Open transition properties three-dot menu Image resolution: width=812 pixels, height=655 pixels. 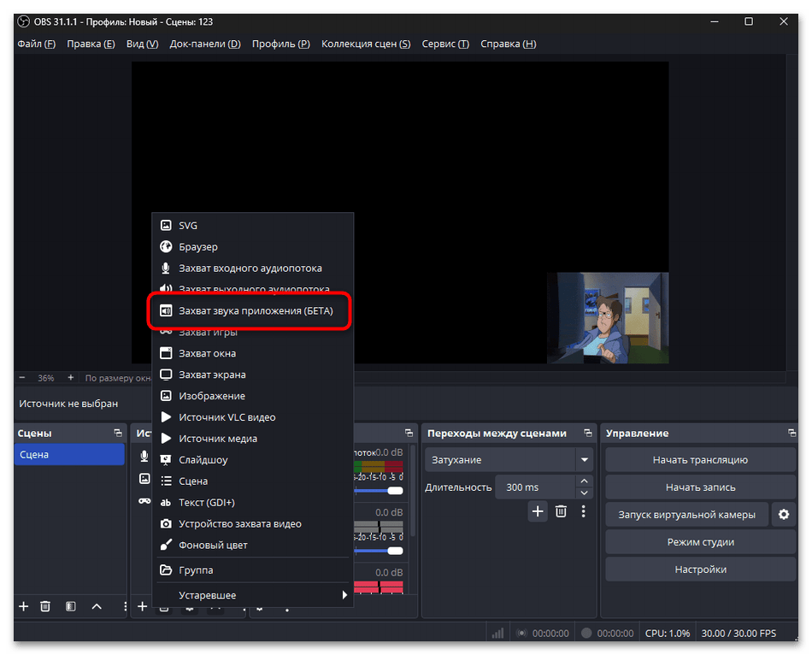pyautogui.click(x=584, y=512)
